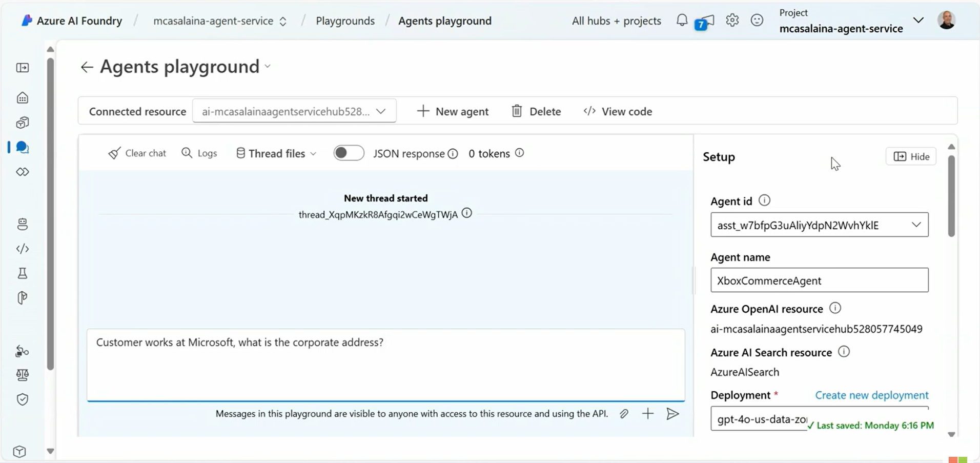Click the Last saved status text
This screenshot has width=980, height=463.
tap(870, 426)
